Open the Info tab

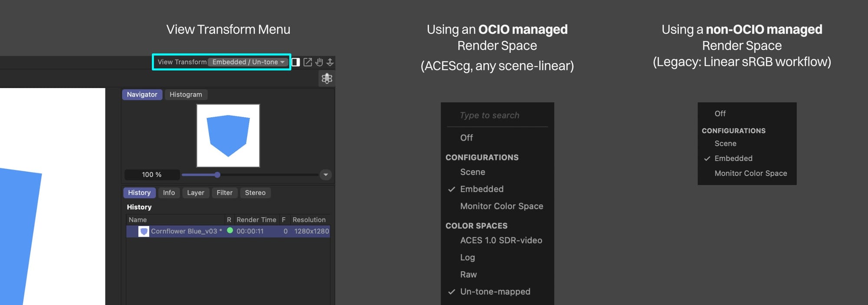[x=169, y=193]
